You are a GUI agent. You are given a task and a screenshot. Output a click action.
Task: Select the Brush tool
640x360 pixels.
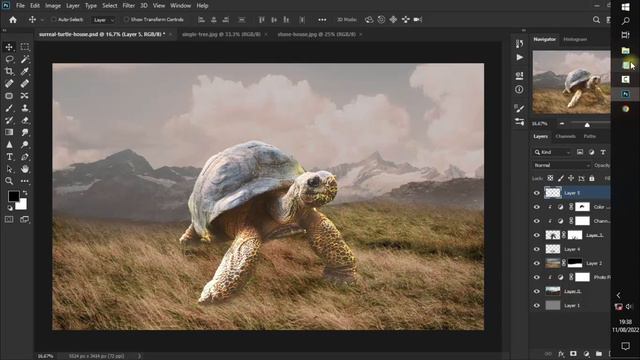point(9,108)
